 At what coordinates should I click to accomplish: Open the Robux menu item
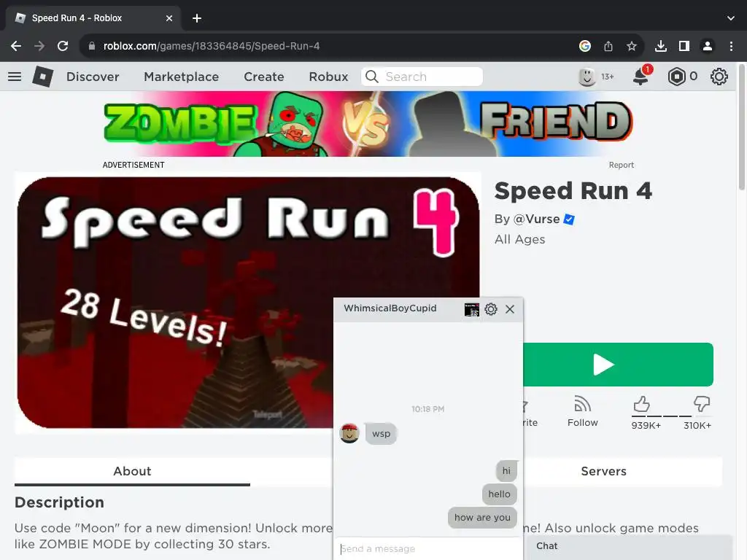pyautogui.click(x=328, y=77)
